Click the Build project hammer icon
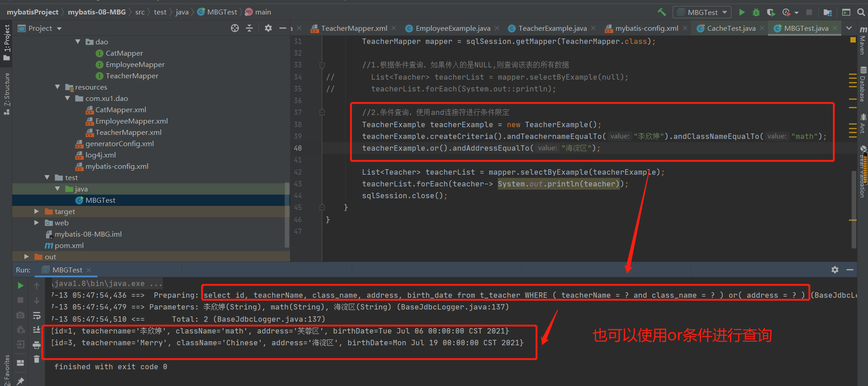Viewport: 868px width, 386px height. [x=662, y=12]
